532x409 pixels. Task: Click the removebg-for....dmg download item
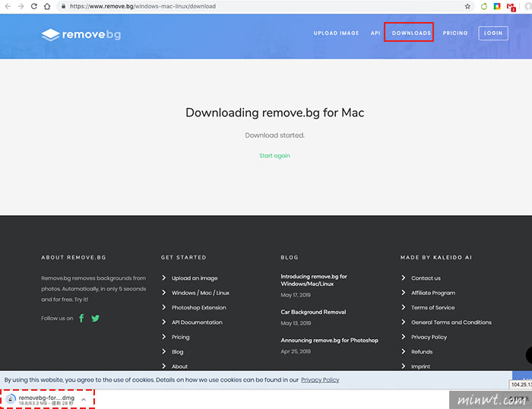pos(46,399)
